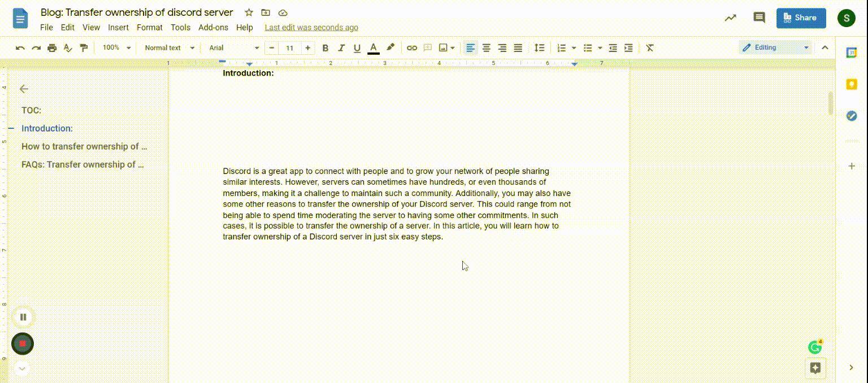
Task: Set center alignment
Action: pos(486,48)
